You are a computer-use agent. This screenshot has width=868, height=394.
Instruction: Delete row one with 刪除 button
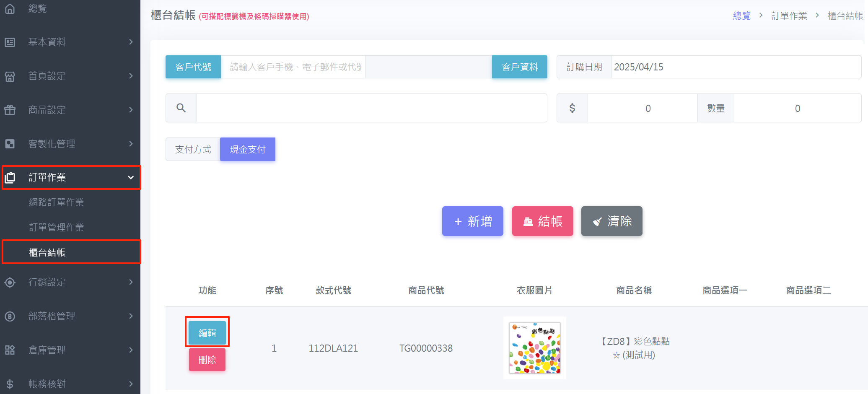pos(207,360)
